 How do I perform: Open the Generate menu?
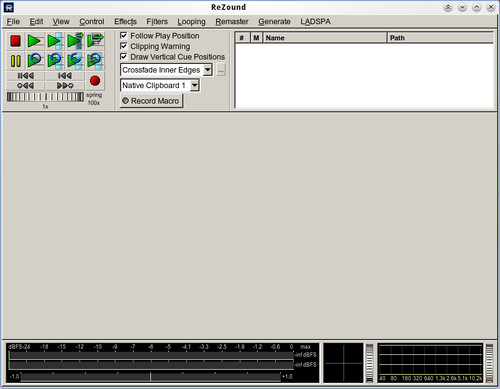[274, 22]
